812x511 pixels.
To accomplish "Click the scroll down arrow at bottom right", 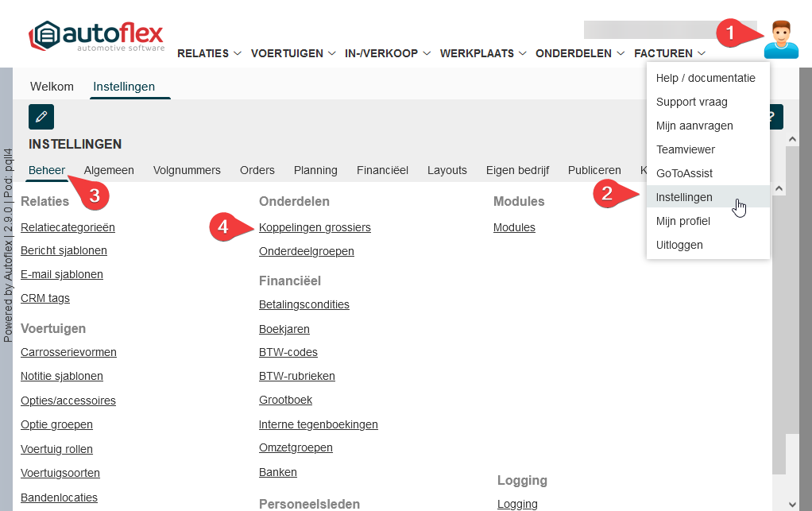I will 791,503.
